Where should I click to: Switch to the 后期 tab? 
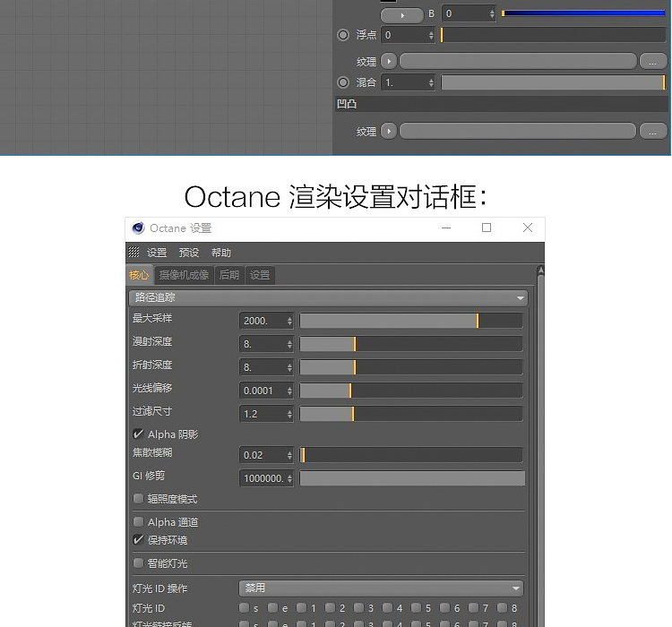(x=229, y=275)
